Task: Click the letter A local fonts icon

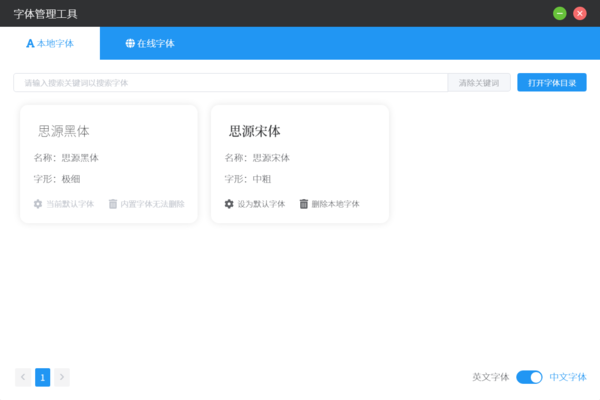Action: coord(30,43)
